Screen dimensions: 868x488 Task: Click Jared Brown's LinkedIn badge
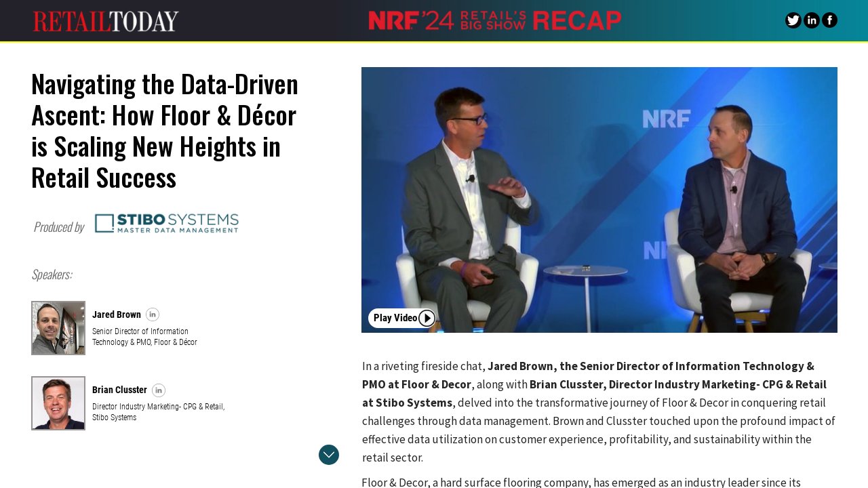(x=153, y=314)
